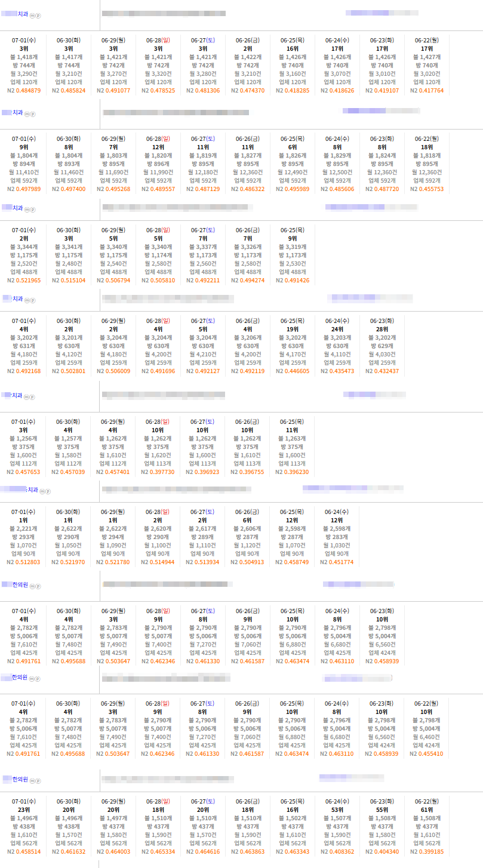
Task: Click the p icon of the 치과 with N2 0.457653
Action: pyautogui.click(x=33, y=396)
